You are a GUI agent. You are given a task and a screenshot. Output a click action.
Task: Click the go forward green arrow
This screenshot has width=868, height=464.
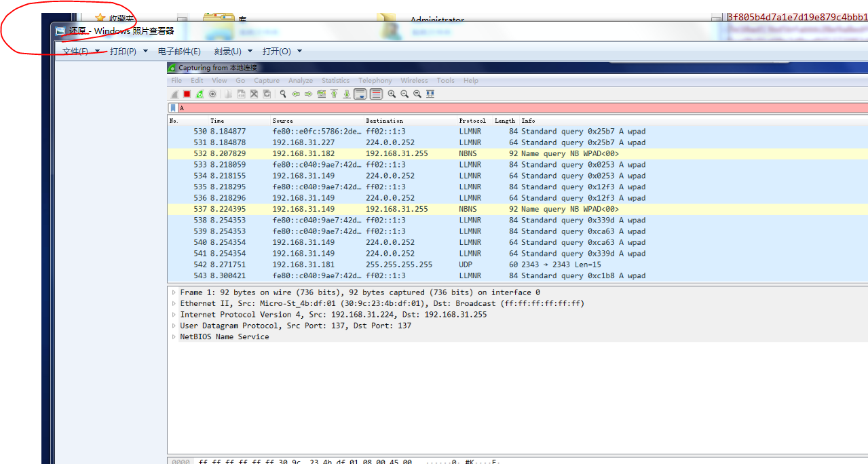[308, 94]
